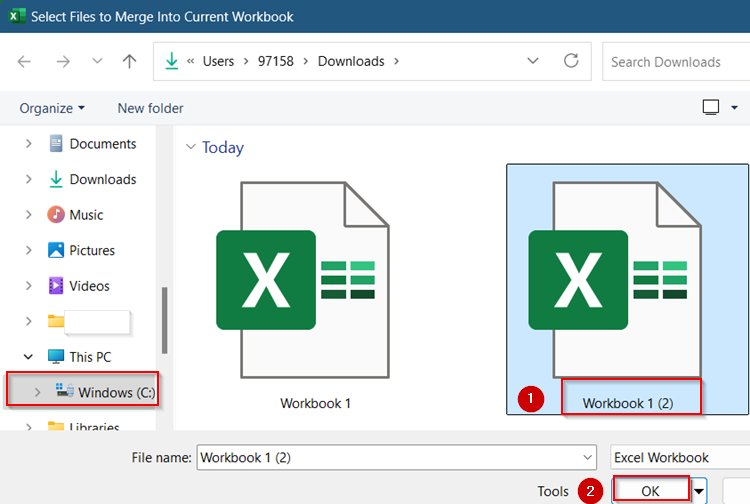This screenshot has height=504, width=750.
Task: Select Videos in the navigation pane
Action: tap(89, 286)
